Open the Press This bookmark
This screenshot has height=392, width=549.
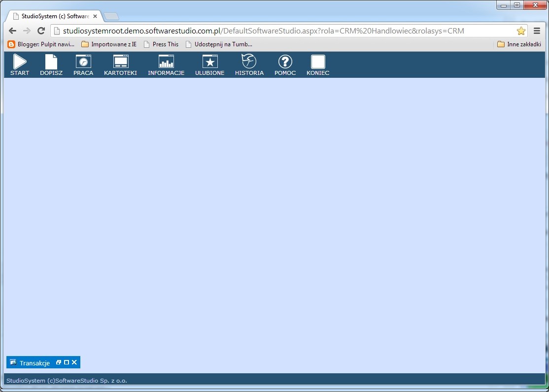161,44
